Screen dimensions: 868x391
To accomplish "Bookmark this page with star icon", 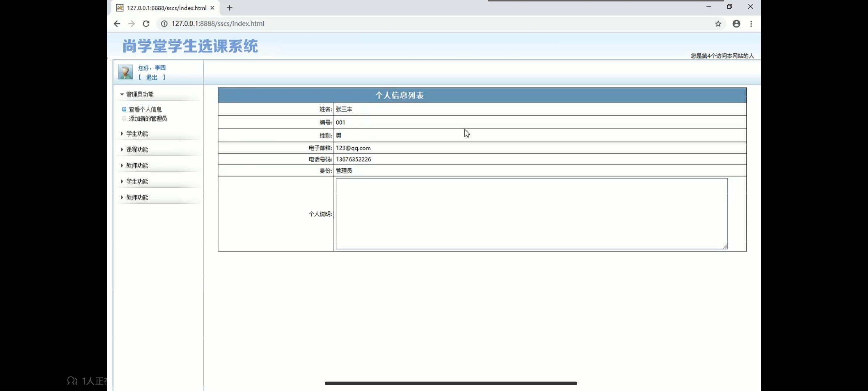I will pos(718,24).
